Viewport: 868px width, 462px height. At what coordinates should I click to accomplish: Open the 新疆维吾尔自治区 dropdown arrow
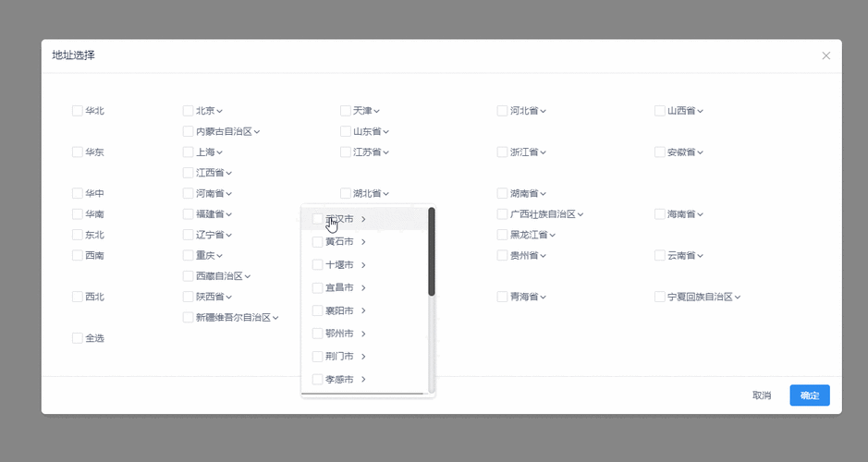(x=275, y=318)
